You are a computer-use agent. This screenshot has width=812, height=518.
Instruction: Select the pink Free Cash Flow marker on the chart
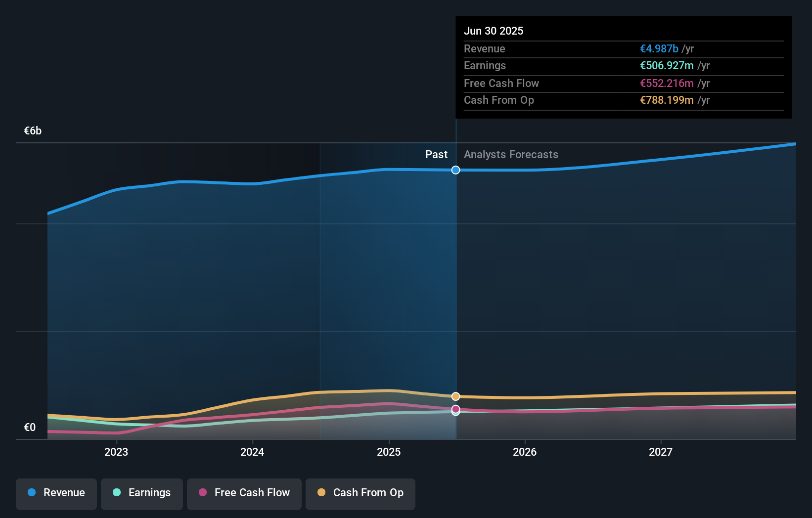(x=455, y=409)
